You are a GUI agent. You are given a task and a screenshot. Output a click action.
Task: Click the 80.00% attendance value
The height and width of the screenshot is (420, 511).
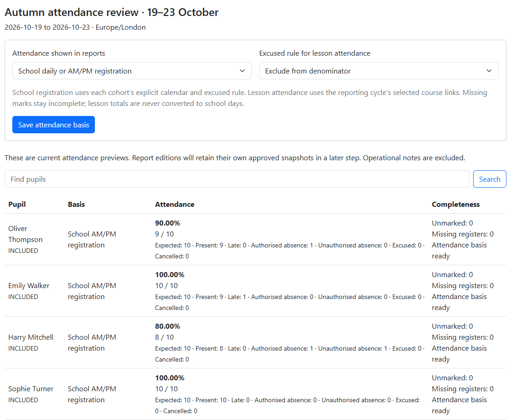[167, 326]
